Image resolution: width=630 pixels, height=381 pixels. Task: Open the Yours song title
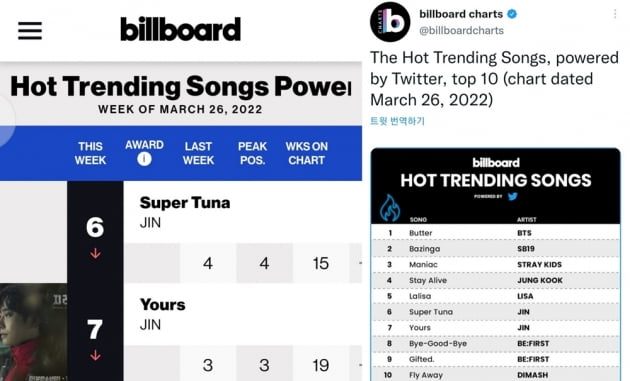163,305
